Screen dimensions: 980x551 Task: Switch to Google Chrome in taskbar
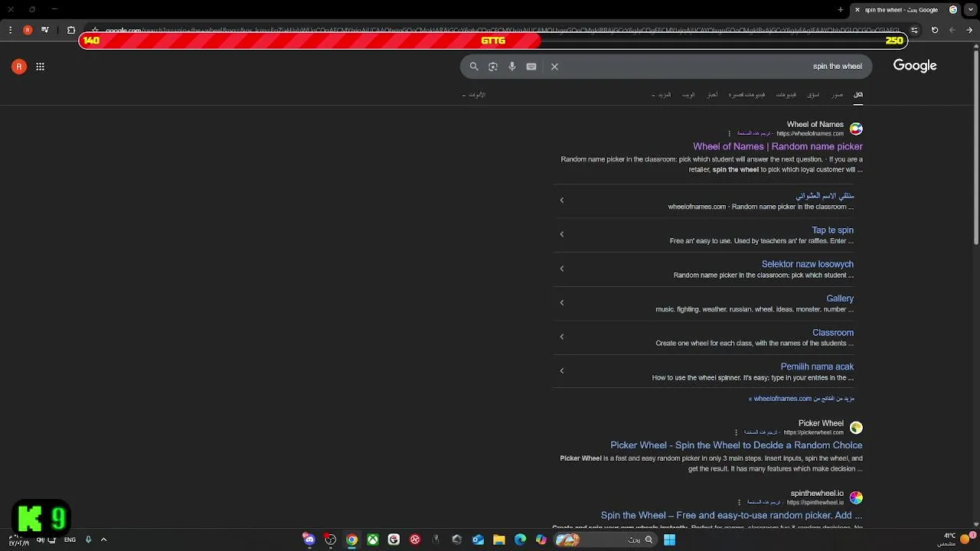(x=351, y=540)
